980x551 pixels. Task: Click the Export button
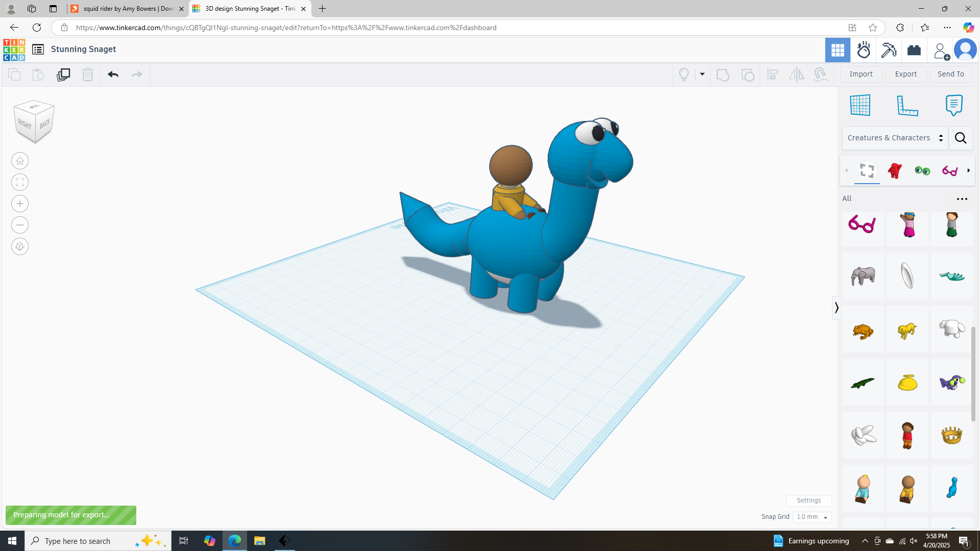[906, 74]
